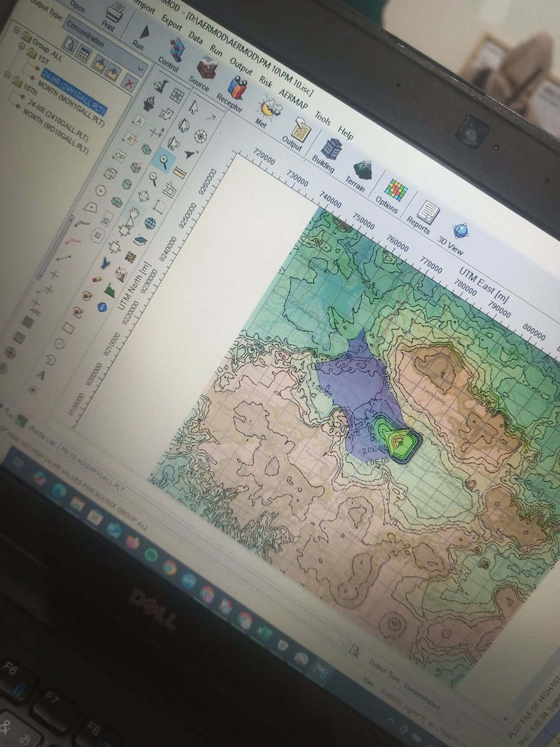Viewport: 560px width, 747px height.
Task: Click the red X delete plot file icon
Action: [x=129, y=83]
